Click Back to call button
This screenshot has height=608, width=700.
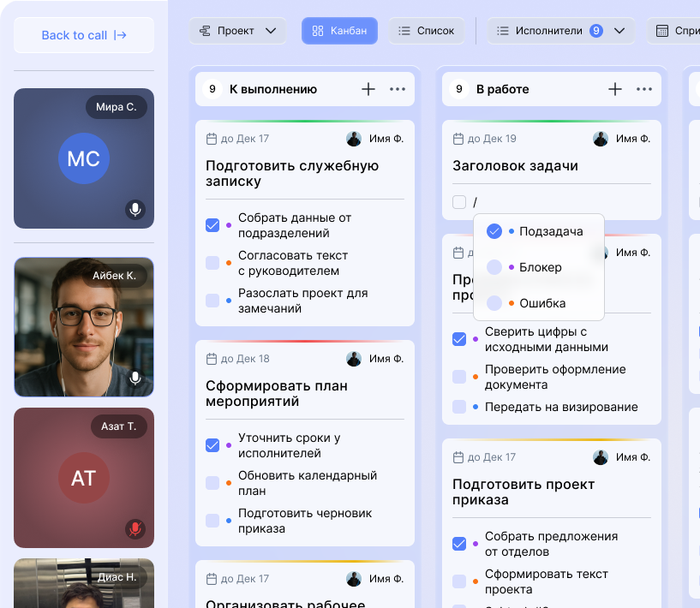point(84,35)
